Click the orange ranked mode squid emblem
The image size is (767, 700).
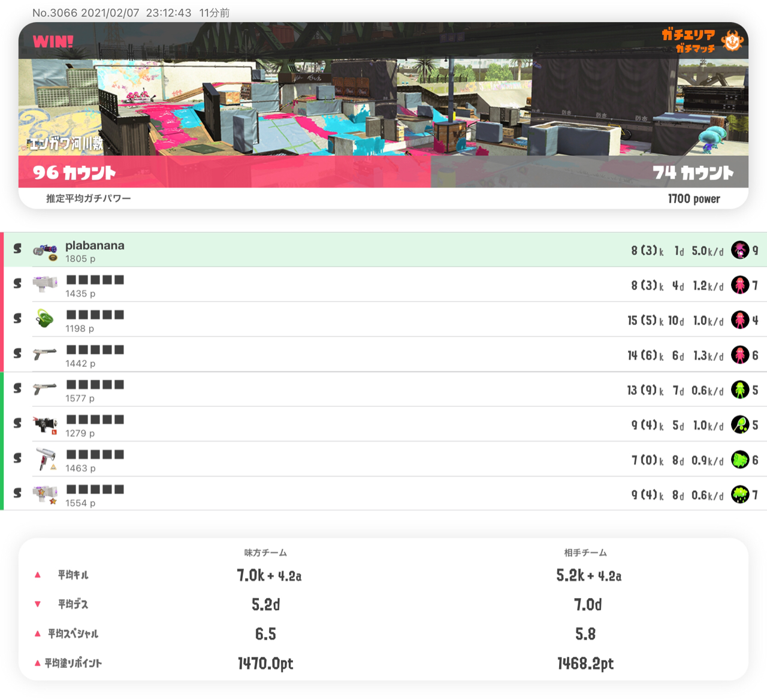pyautogui.click(x=732, y=41)
